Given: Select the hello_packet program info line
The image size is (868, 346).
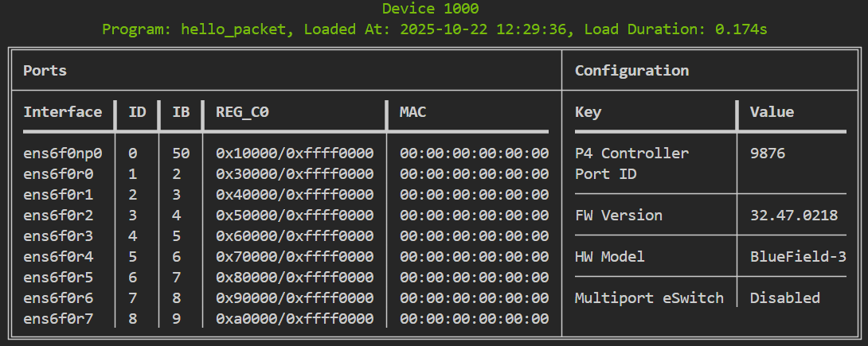Looking at the screenshot, I should 435,29.
